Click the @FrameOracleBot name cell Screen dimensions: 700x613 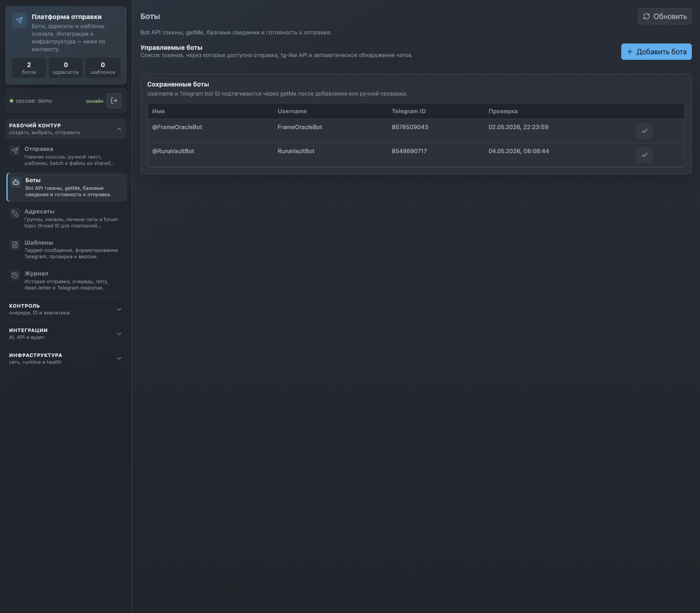pos(177,127)
